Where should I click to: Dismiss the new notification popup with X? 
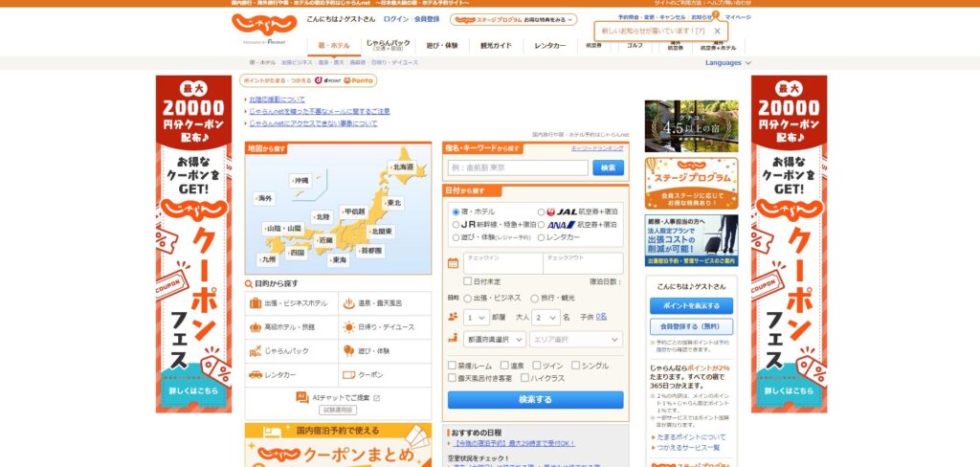coord(717,32)
